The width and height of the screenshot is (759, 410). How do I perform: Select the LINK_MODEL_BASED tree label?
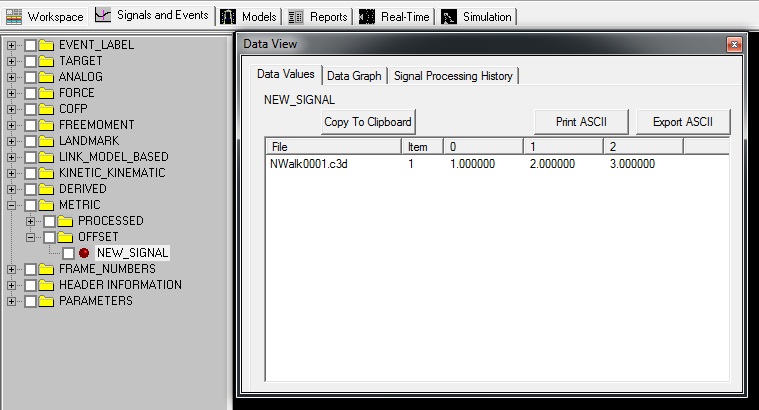(x=114, y=157)
